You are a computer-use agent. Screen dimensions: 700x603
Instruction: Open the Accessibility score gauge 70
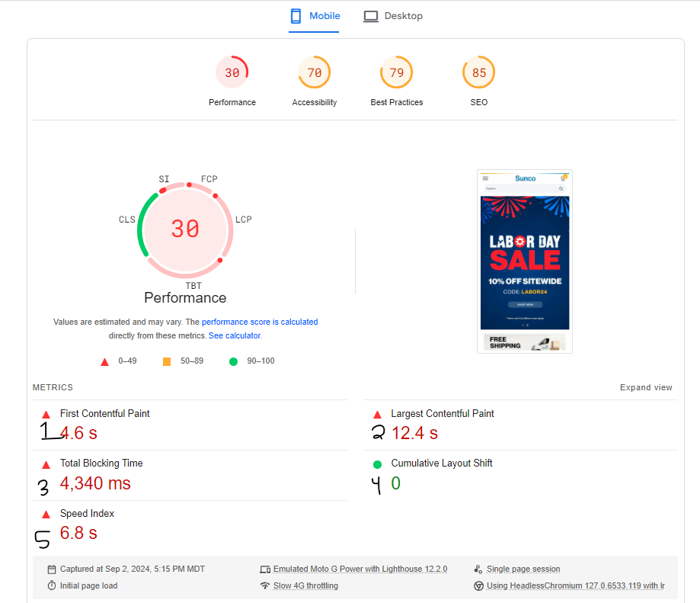315,72
